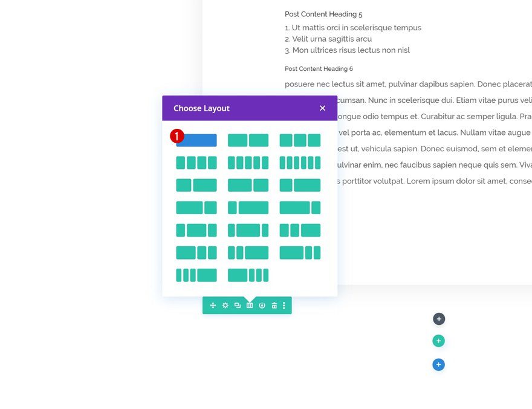
Task: Choose the three equal columns layout
Action: (299, 140)
